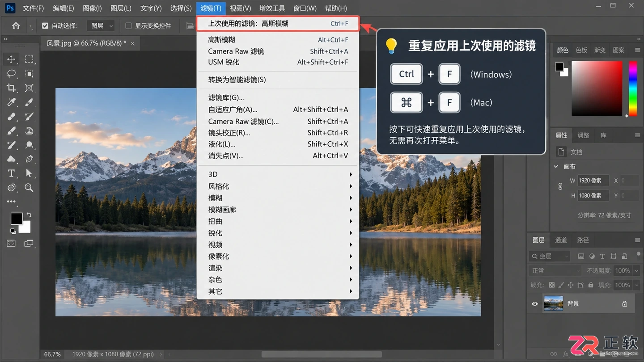Screen dimensions: 644x362
Task: Select the Clone Stamp tool
Action: coord(29,131)
